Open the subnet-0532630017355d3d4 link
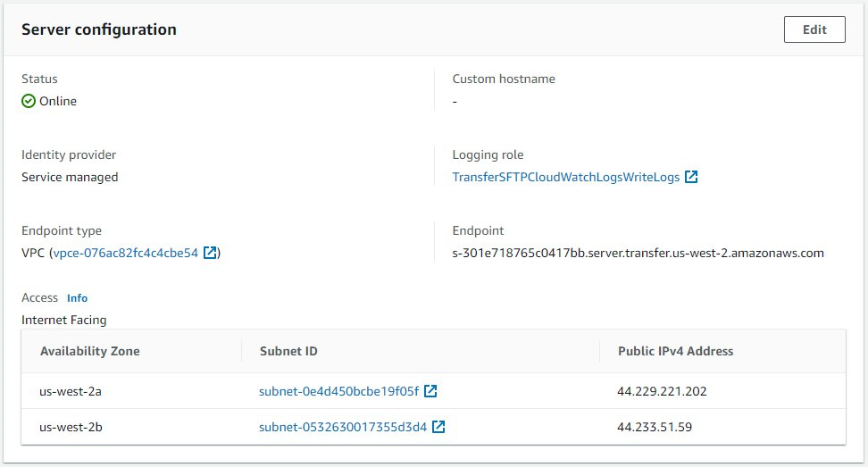868x467 pixels. (x=343, y=427)
